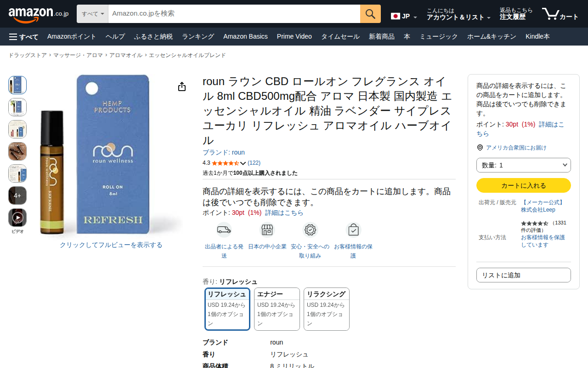Expand the アカウント＆リスト menu

(x=458, y=14)
